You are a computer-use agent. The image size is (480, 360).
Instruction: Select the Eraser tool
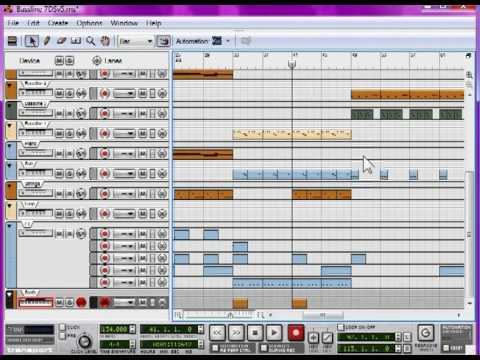point(62,41)
